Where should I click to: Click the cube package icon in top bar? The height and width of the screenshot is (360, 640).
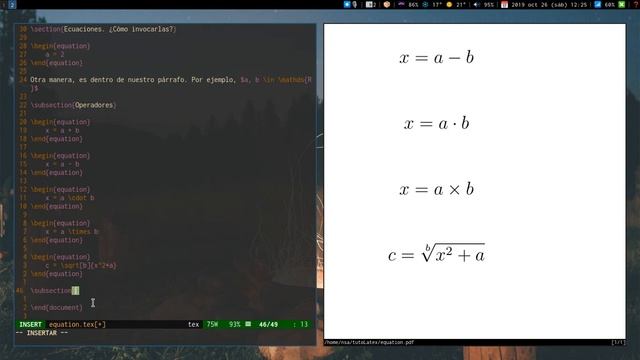pyautogui.click(x=387, y=4)
